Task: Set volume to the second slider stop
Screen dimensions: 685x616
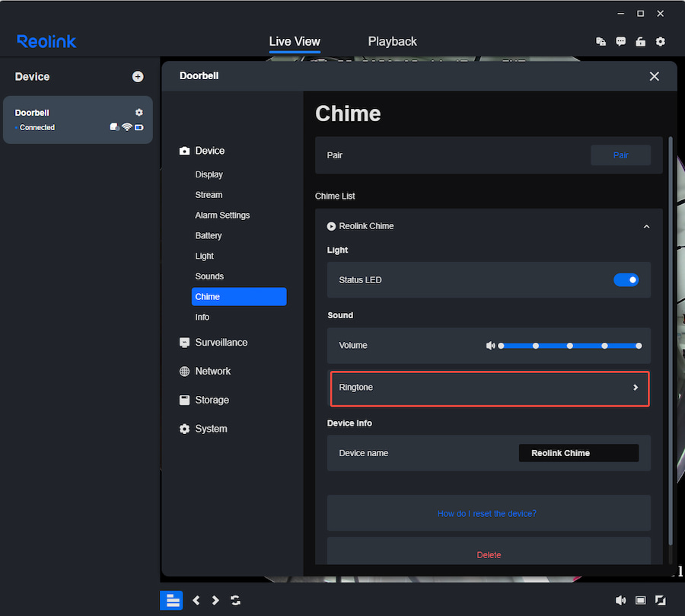Action: [x=536, y=346]
